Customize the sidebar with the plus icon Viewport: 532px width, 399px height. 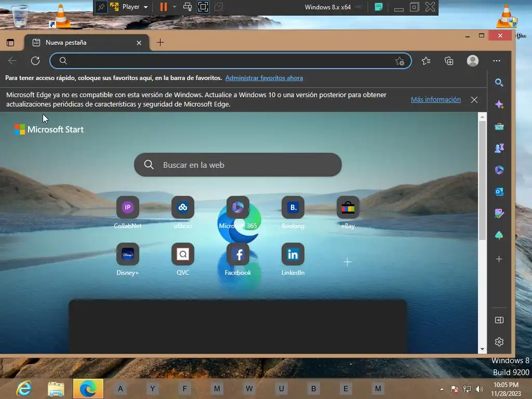(499, 259)
